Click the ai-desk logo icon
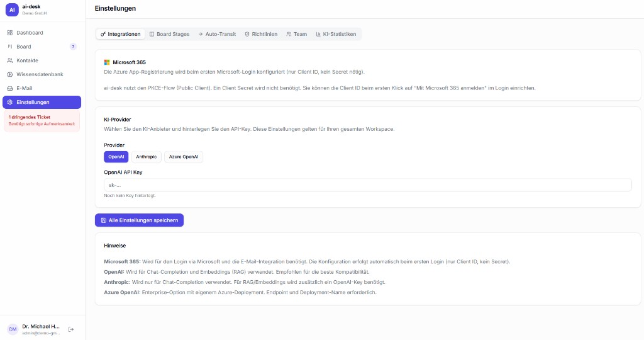644x340 pixels. (13, 9)
